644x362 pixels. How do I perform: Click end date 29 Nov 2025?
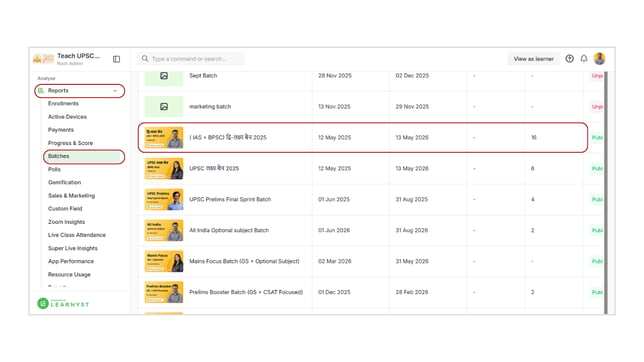[412, 106]
